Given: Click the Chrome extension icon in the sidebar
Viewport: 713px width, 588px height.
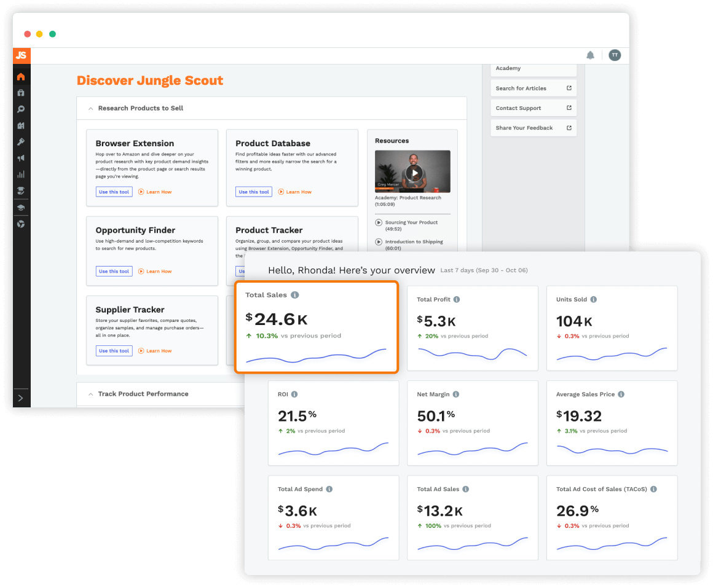Looking at the screenshot, I should point(21,224).
